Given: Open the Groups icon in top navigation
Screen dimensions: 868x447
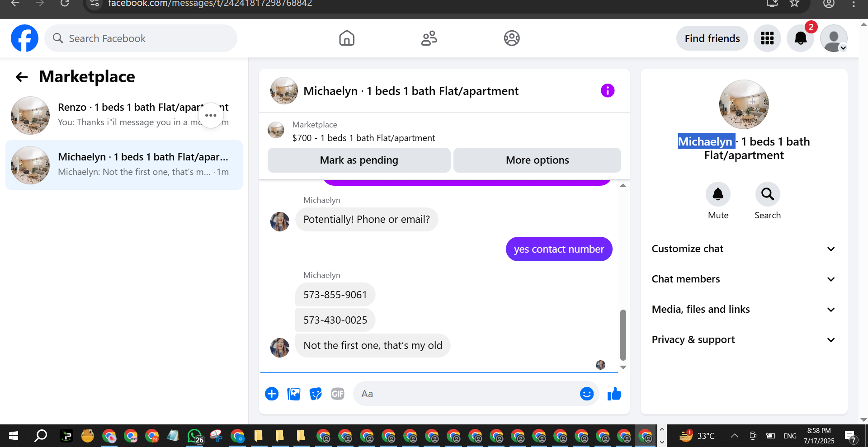Looking at the screenshot, I should pyautogui.click(x=512, y=38).
